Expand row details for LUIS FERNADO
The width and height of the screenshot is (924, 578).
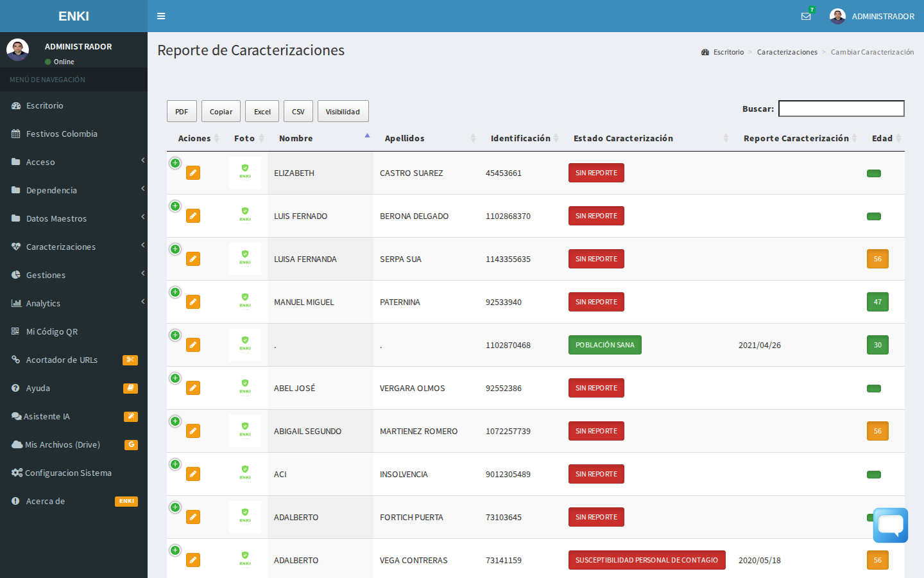click(x=175, y=206)
